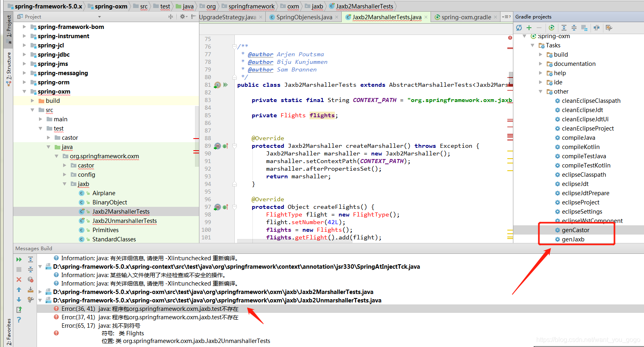
Task: Toggle hide warnings in Messages panel
Action: [31, 280]
